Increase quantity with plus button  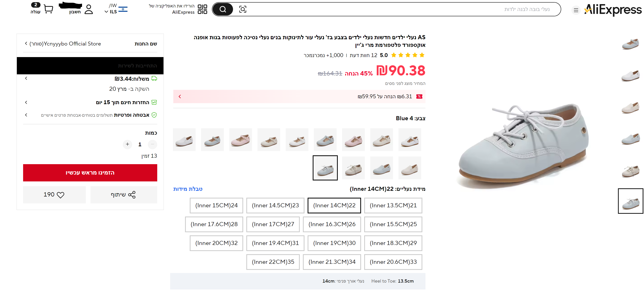127,144
